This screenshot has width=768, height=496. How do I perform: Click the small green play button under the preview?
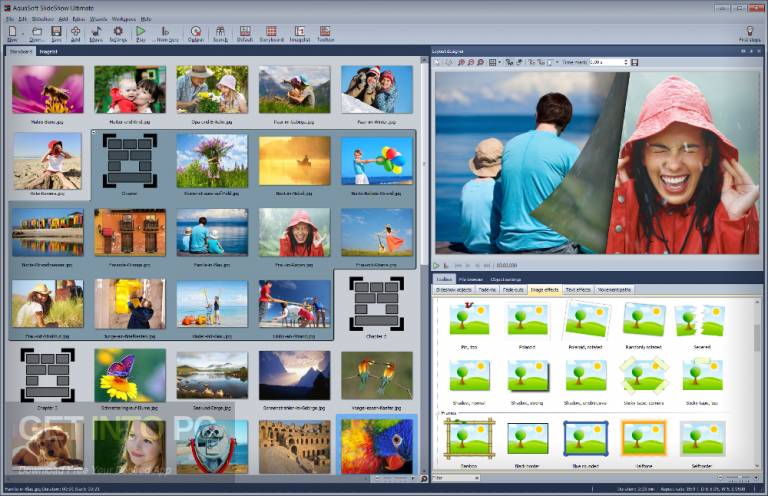436,265
